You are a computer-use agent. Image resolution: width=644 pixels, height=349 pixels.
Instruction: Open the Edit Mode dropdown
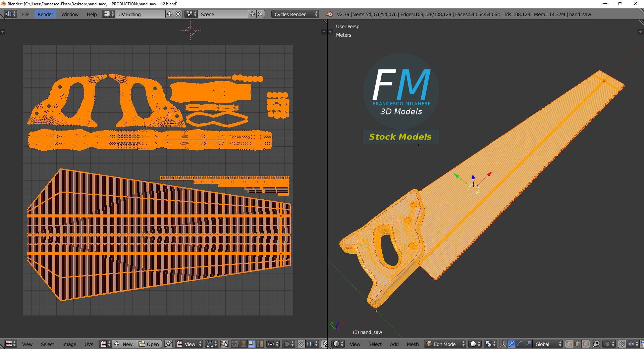coord(445,344)
